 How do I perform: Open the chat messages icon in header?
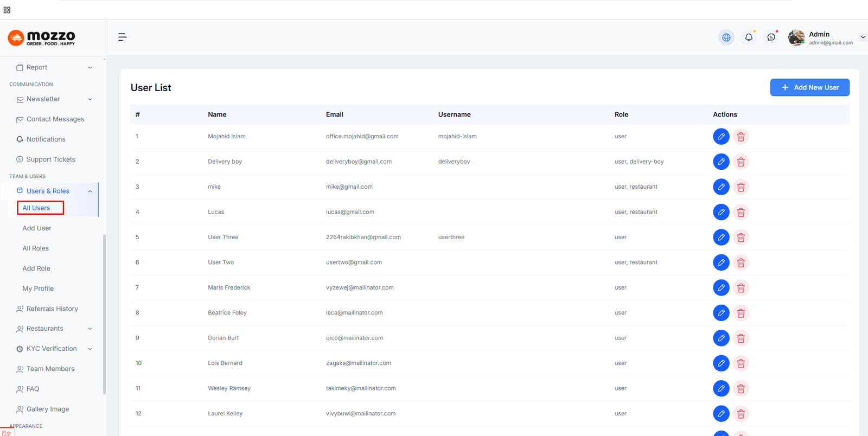[x=771, y=37]
